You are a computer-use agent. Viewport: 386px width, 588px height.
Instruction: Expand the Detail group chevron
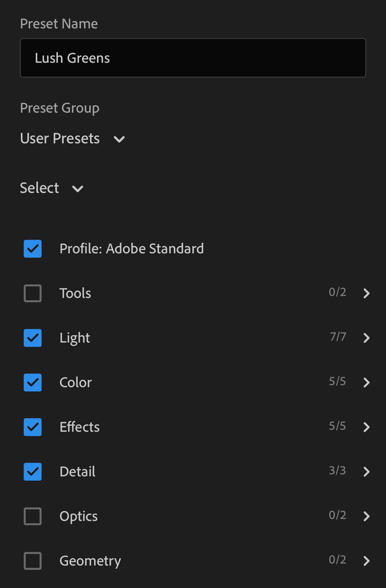(x=366, y=472)
